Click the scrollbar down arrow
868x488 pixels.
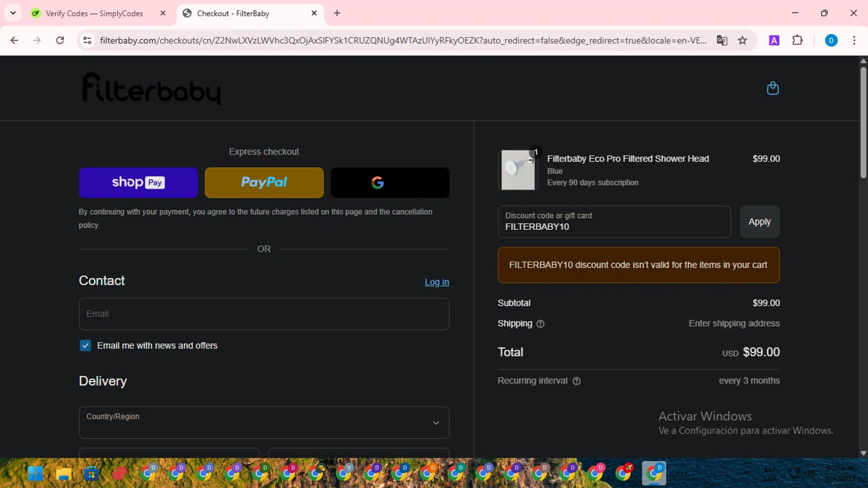863,453
